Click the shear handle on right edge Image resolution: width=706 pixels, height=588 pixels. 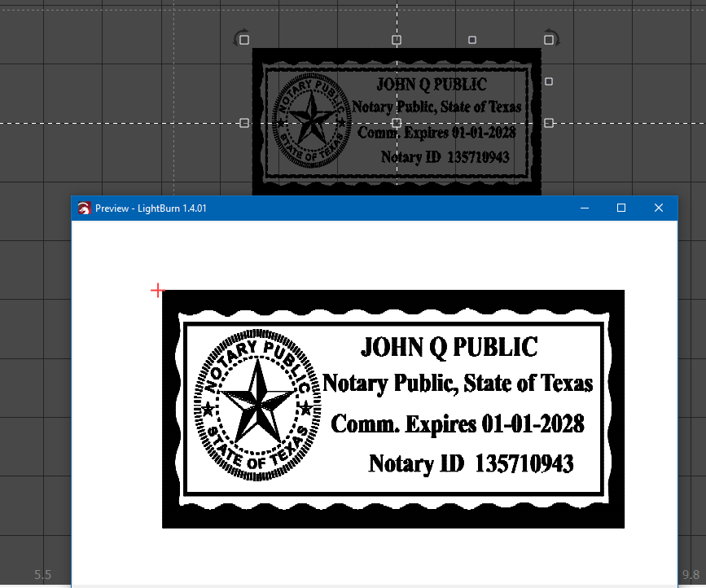pyautogui.click(x=549, y=81)
